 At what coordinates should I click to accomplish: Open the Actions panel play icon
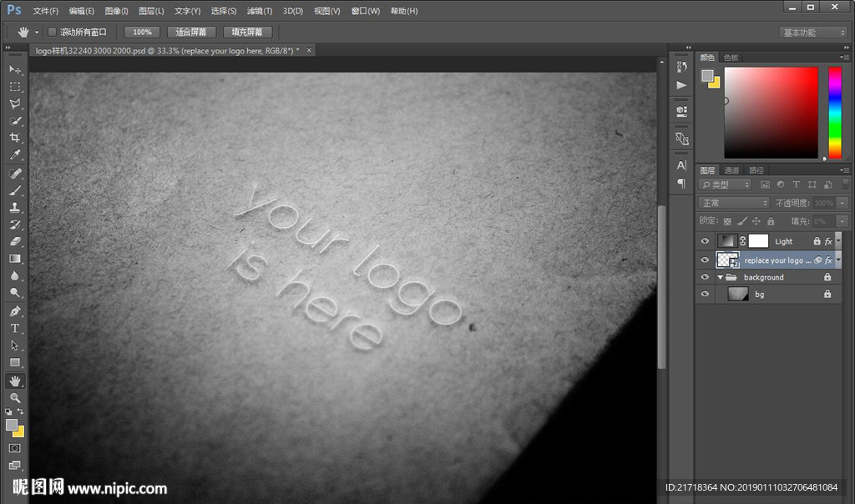(x=681, y=85)
